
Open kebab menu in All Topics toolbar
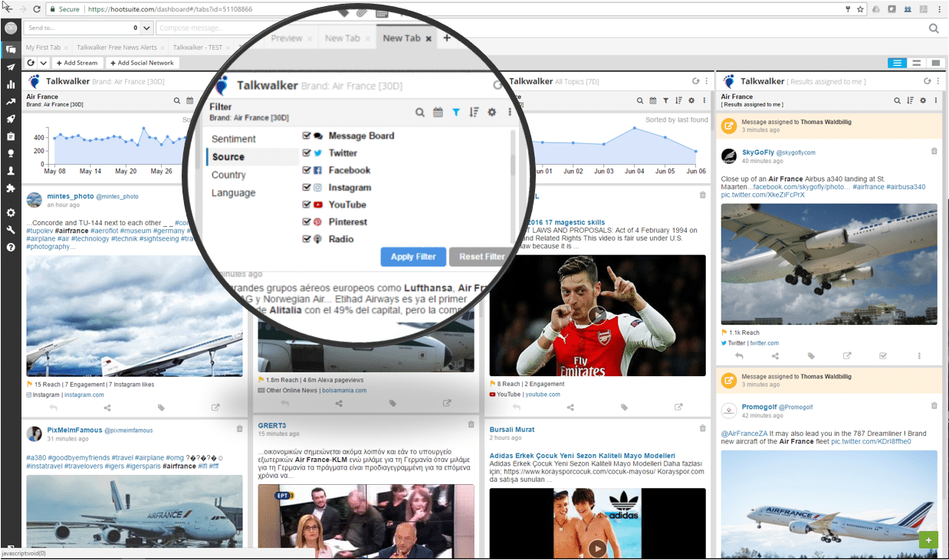click(x=704, y=100)
